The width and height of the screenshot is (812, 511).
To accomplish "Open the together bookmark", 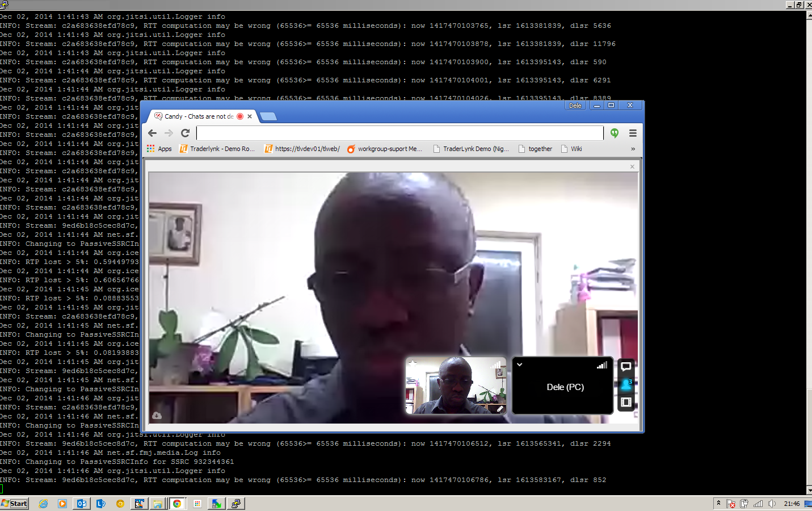I will pos(535,149).
